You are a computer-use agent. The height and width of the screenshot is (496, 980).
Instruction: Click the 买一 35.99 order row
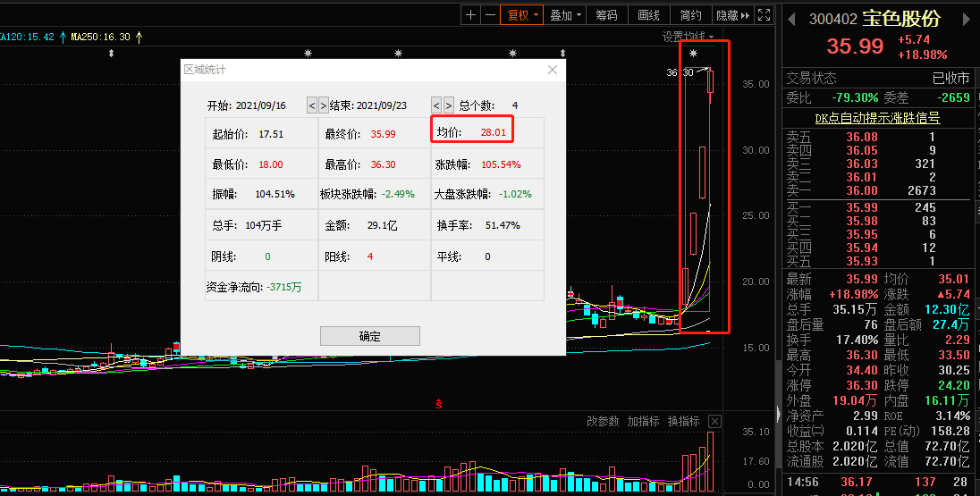[877, 207]
